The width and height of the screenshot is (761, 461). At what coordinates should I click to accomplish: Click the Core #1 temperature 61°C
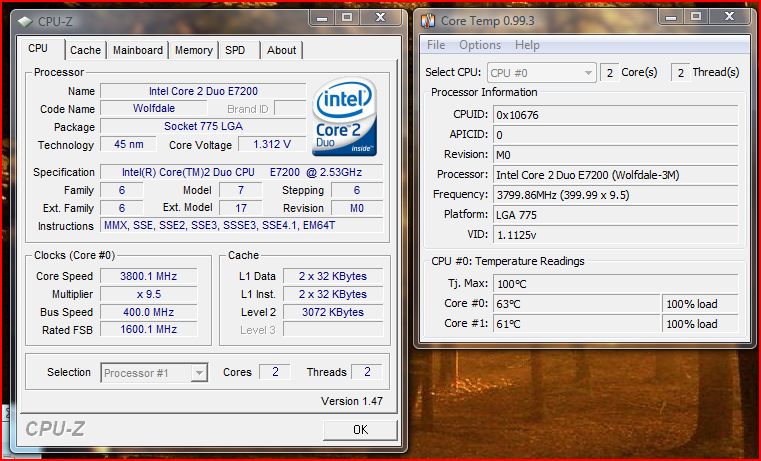(577, 324)
